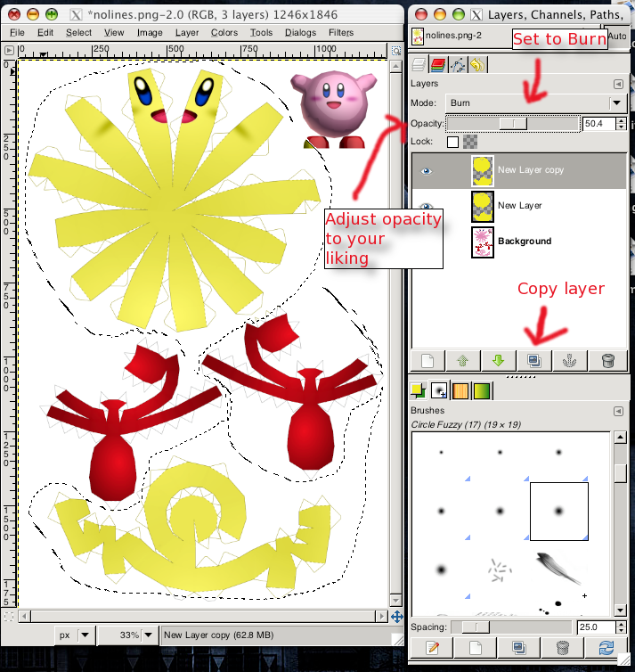The height and width of the screenshot is (672, 635).
Task: Edit brush with pencil icon
Action: [x=432, y=647]
